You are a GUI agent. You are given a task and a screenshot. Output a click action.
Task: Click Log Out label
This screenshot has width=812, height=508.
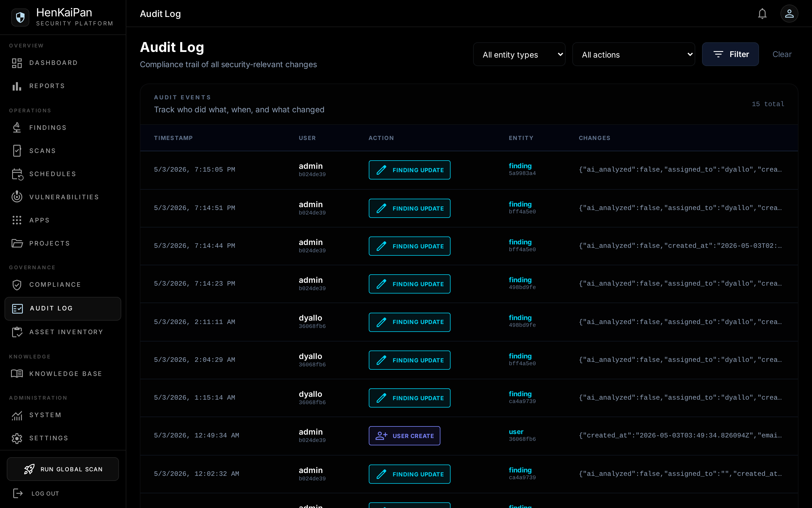tap(45, 494)
